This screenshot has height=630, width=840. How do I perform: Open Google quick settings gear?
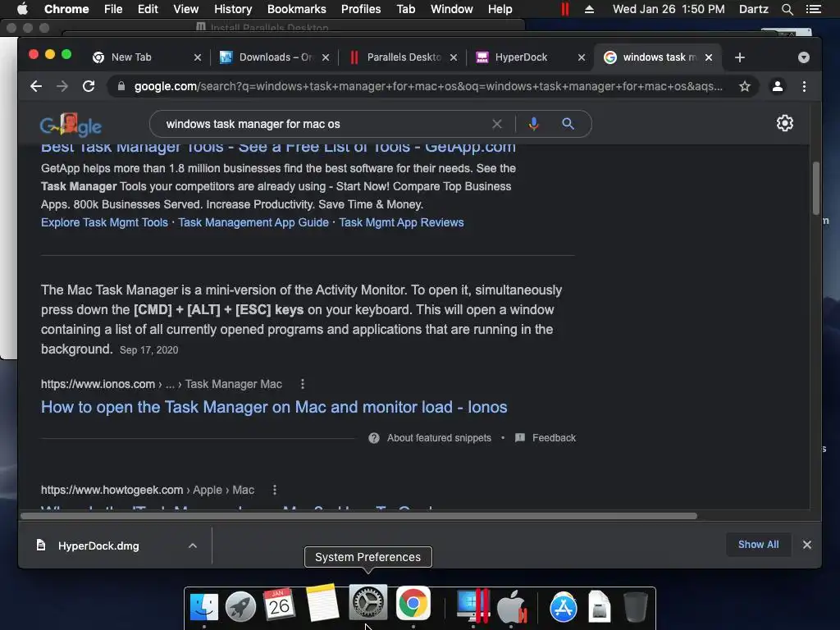coord(785,123)
